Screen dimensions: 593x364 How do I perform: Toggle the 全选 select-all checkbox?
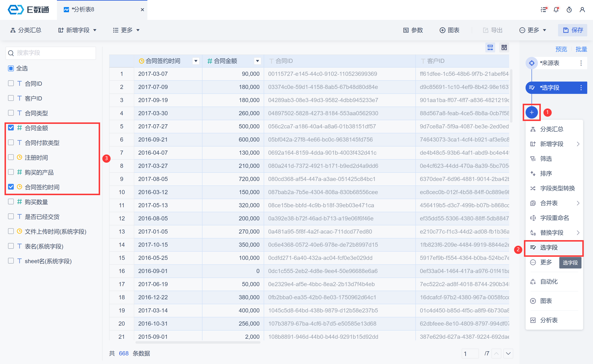click(11, 68)
